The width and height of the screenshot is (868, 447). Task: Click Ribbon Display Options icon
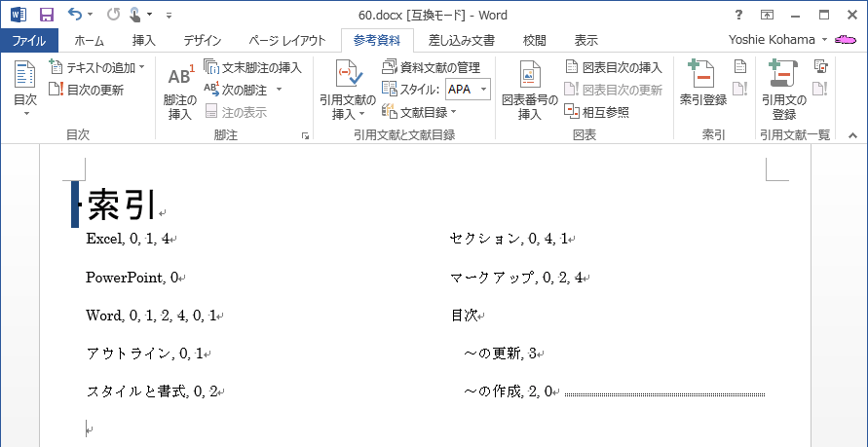[767, 15]
